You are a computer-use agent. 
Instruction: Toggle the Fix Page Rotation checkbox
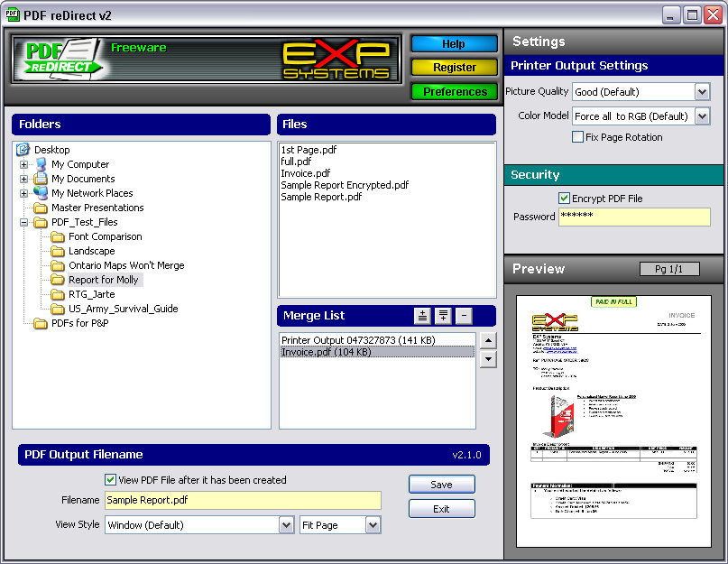tap(577, 137)
